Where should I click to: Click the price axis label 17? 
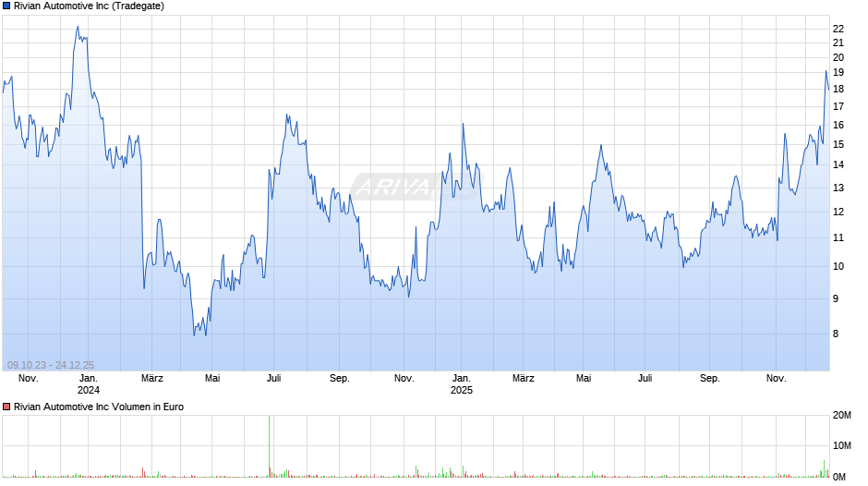(838, 106)
